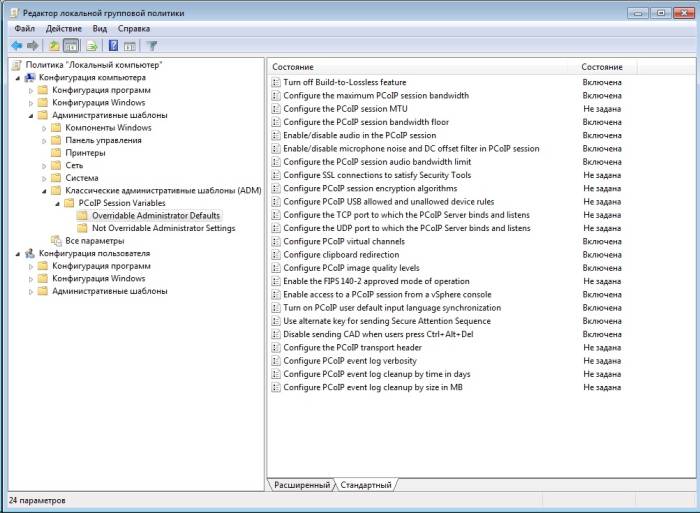Collapse Административные шаблоны under computer configuration
Screen dimensions: 700x513
click(x=31, y=116)
